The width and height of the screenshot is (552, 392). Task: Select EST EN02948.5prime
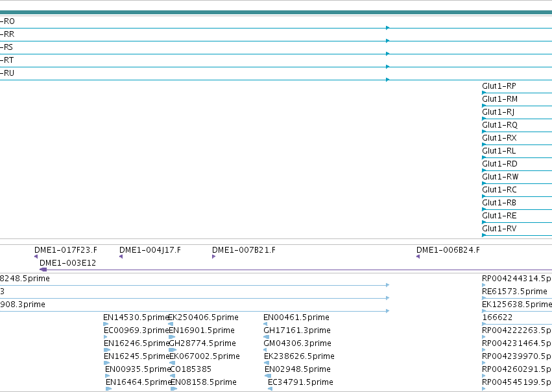(298, 369)
